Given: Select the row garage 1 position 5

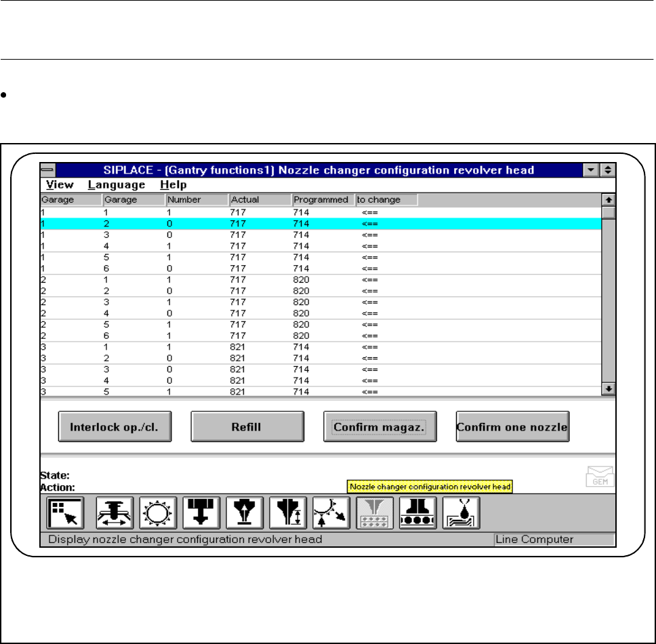Looking at the screenshot, I should (x=321, y=258).
